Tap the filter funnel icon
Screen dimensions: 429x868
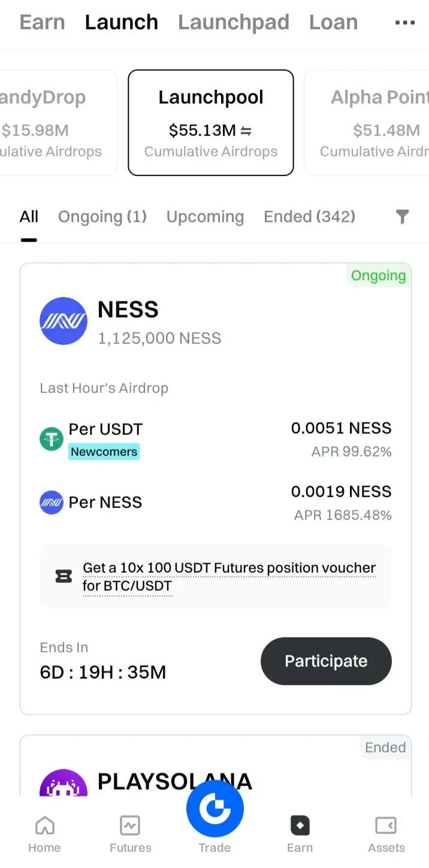click(x=403, y=217)
